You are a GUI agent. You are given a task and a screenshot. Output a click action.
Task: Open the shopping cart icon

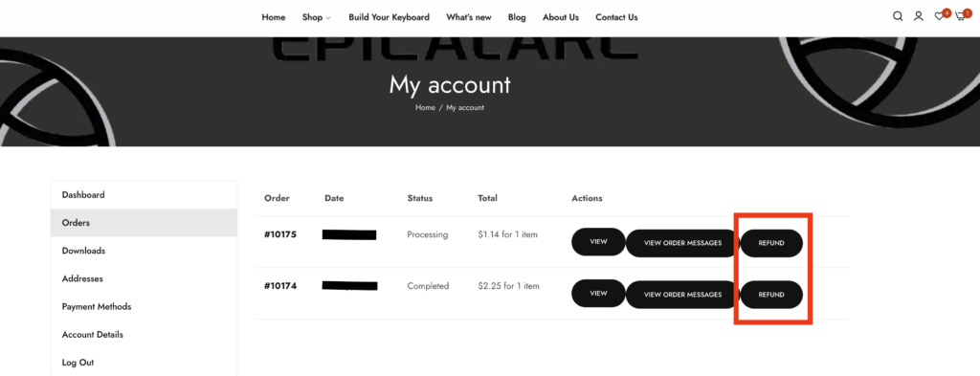click(x=961, y=17)
